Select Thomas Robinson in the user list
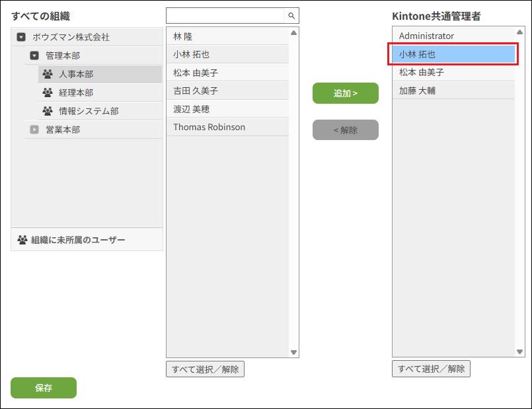532x409 pixels. click(227, 127)
